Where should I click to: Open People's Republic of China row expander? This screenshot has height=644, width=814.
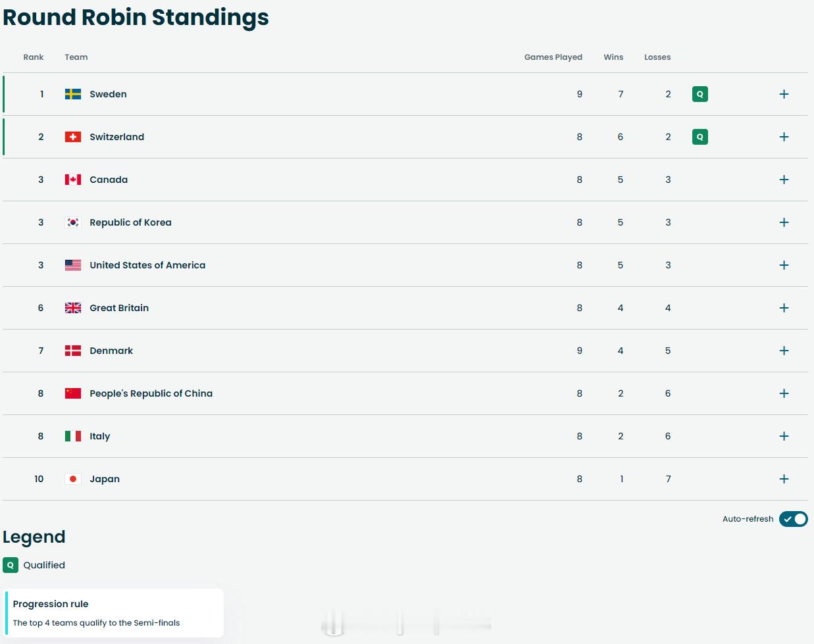tap(784, 393)
